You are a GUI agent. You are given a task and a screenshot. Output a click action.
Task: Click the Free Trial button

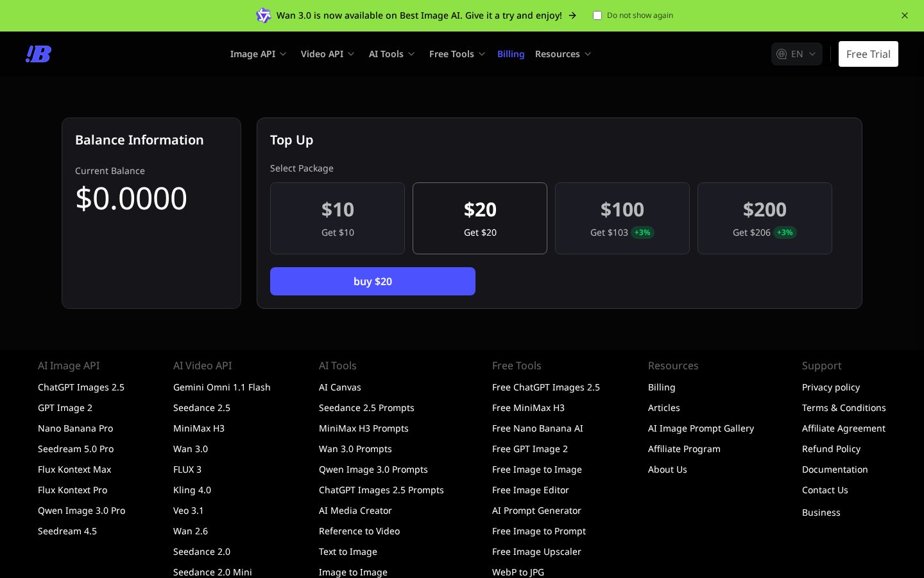pyautogui.click(x=868, y=54)
